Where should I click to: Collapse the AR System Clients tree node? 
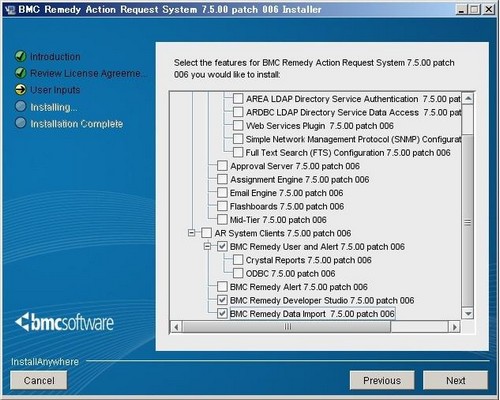click(x=192, y=233)
